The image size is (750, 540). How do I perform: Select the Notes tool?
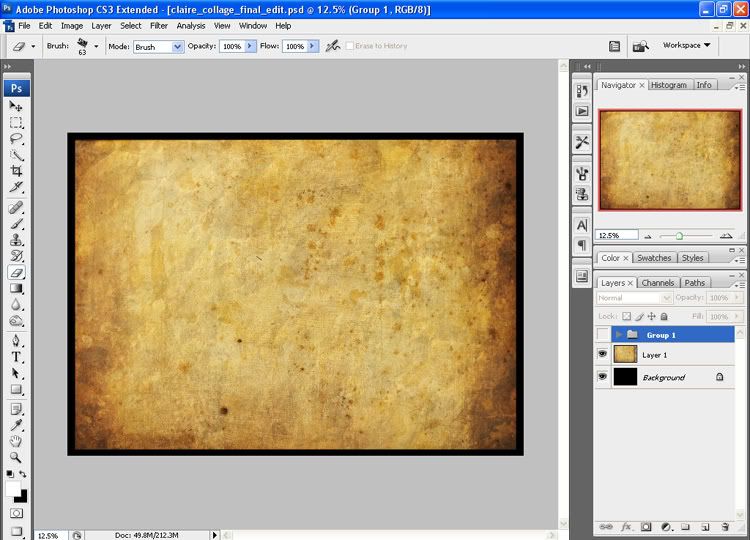click(x=16, y=409)
